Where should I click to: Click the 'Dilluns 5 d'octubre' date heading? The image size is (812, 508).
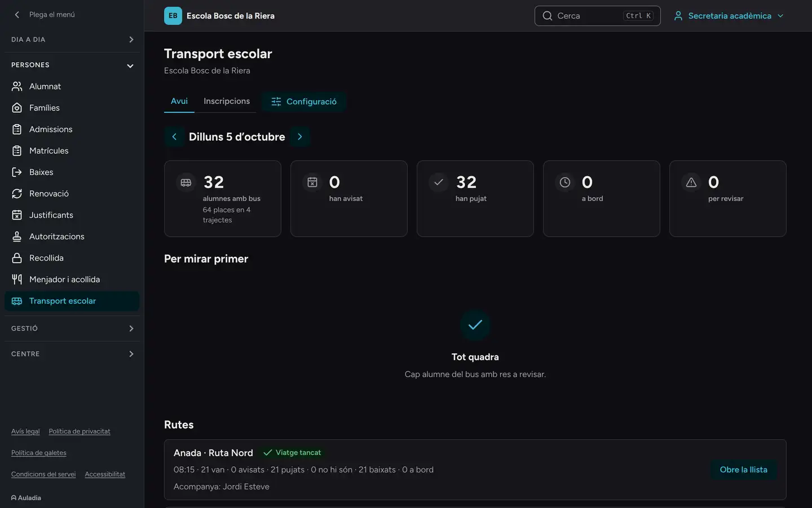[237, 137]
